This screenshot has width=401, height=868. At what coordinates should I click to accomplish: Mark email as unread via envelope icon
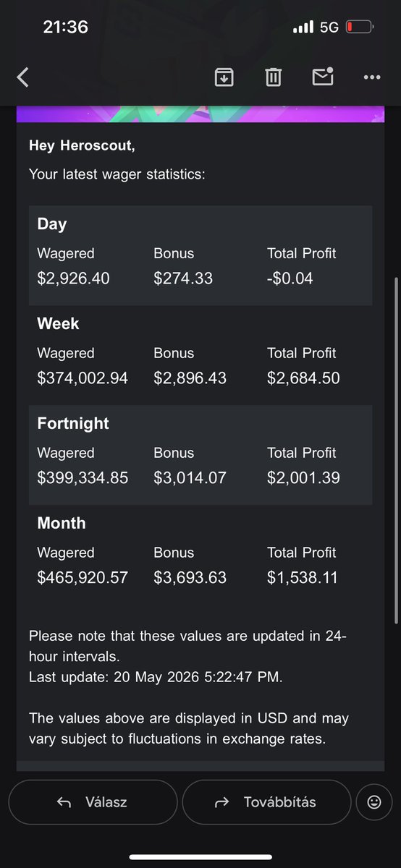tap(322, 77)
